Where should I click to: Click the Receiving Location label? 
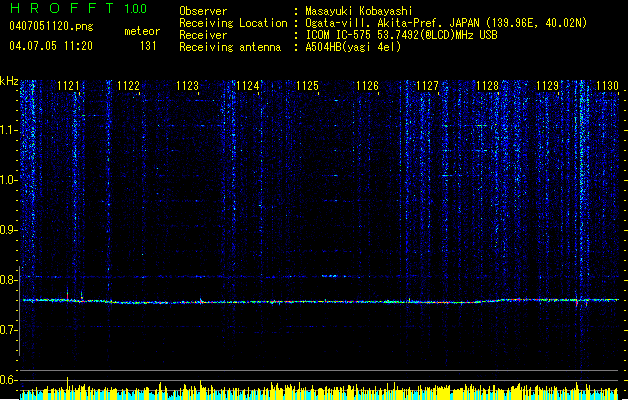233,23
